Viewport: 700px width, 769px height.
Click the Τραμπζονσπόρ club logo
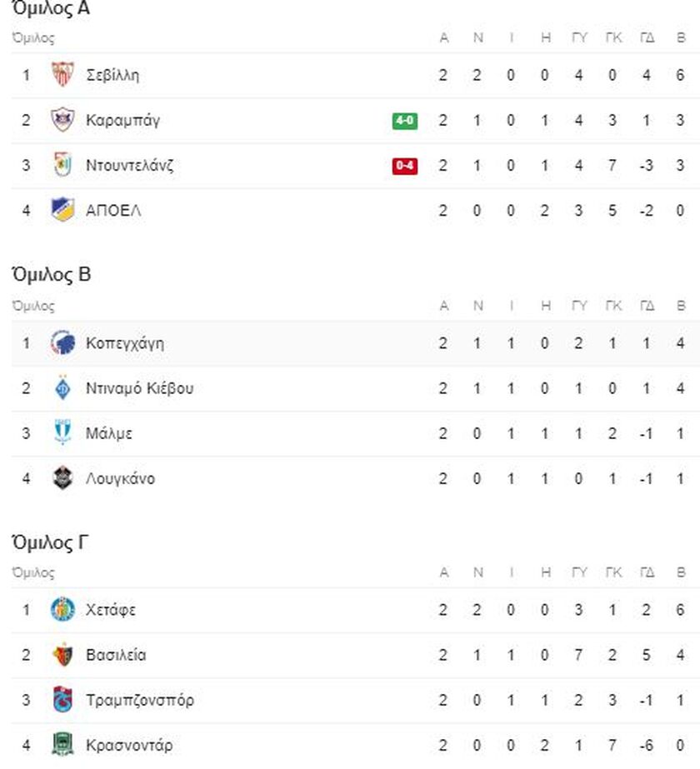pyautogui.click(x=62, y=700)
